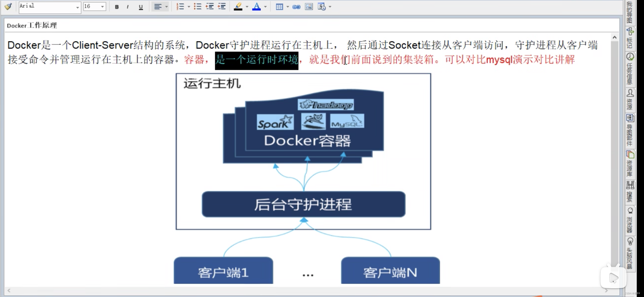Click the notes scrollbar up arrow
The height and width of the screenshot is (297, 644).
click(x=615, y=37)
